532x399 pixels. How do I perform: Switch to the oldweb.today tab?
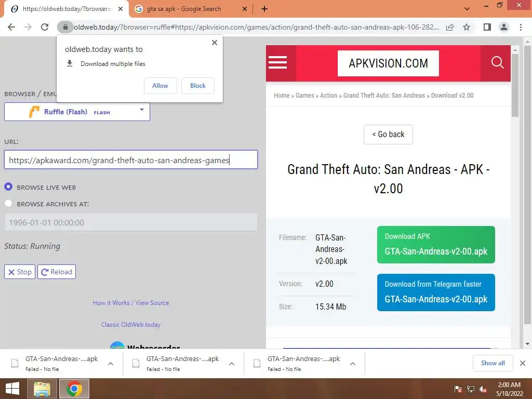66,9
